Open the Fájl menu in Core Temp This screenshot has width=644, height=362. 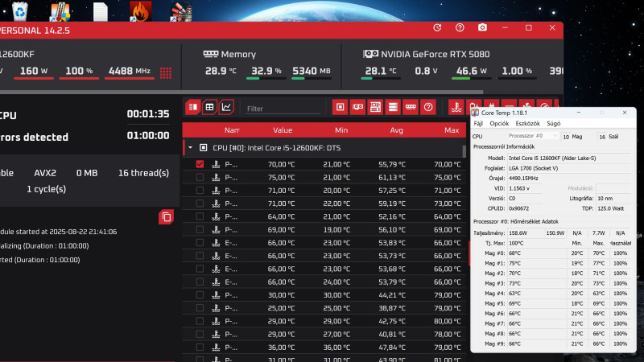pos(478,123)
